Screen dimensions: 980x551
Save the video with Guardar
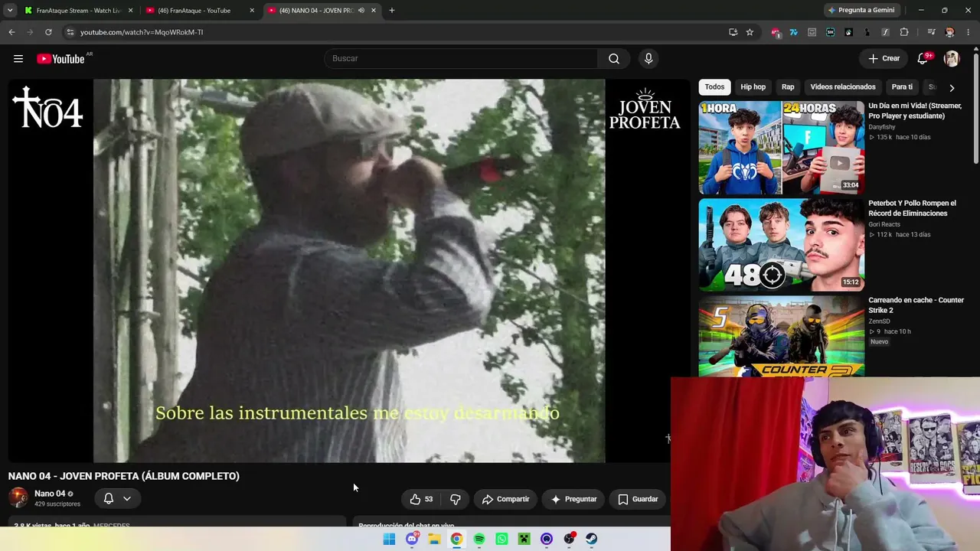638,499
